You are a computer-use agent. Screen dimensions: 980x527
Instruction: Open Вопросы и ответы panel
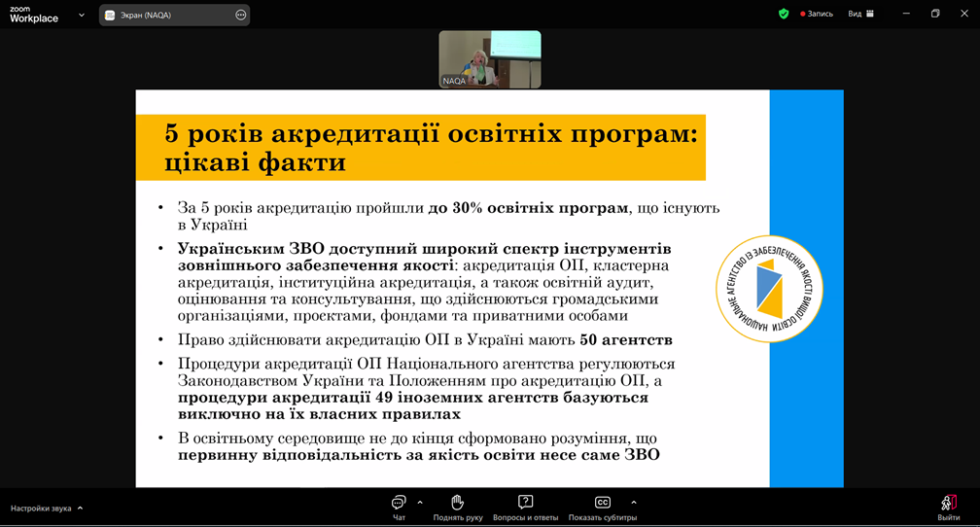point(525,508)
